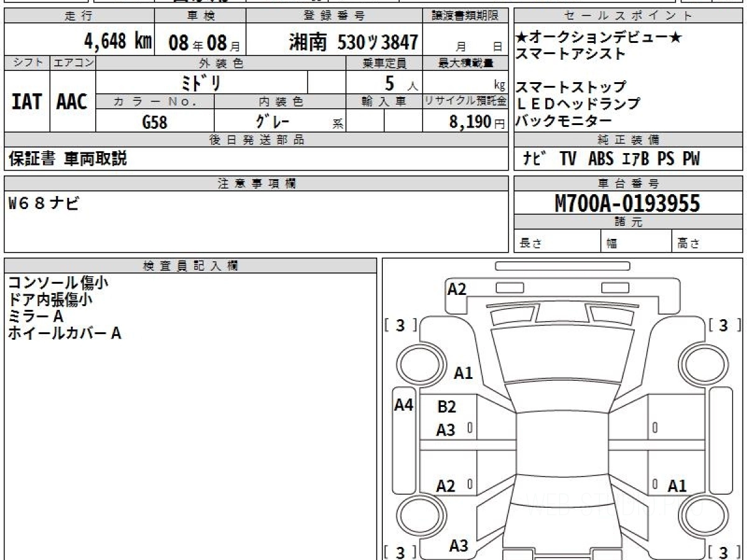Select the B2 damage mark on diagram
This screenshot has height=560, width=747.
[447, 408]
